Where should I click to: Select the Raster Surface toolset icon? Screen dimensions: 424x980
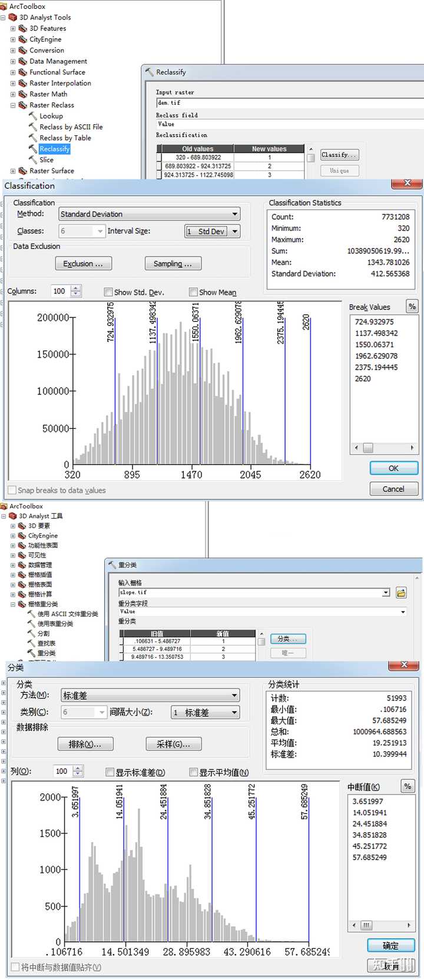pos(22,171)
